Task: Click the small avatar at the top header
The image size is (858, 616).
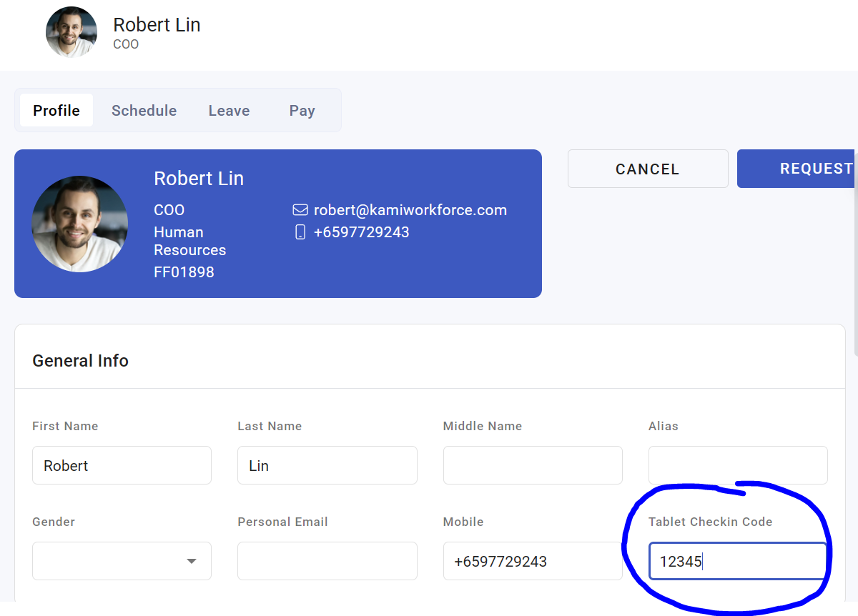Action: (71, 32)
